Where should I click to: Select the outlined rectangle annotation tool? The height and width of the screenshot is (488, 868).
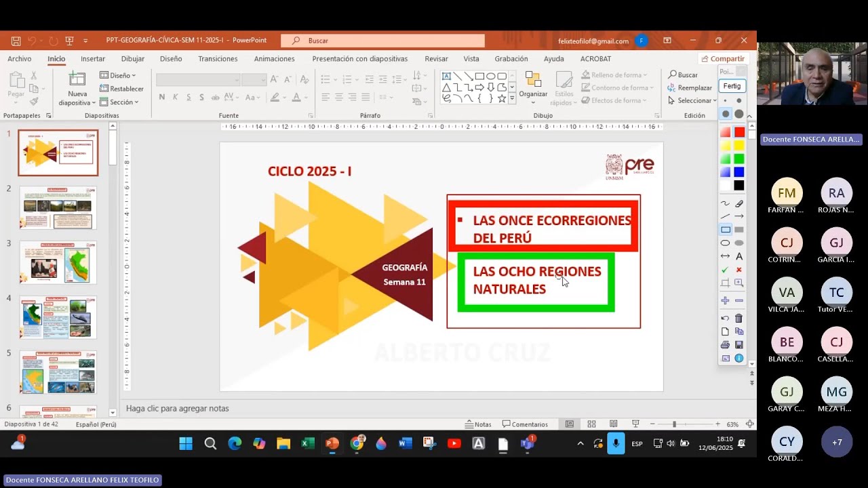725,230
